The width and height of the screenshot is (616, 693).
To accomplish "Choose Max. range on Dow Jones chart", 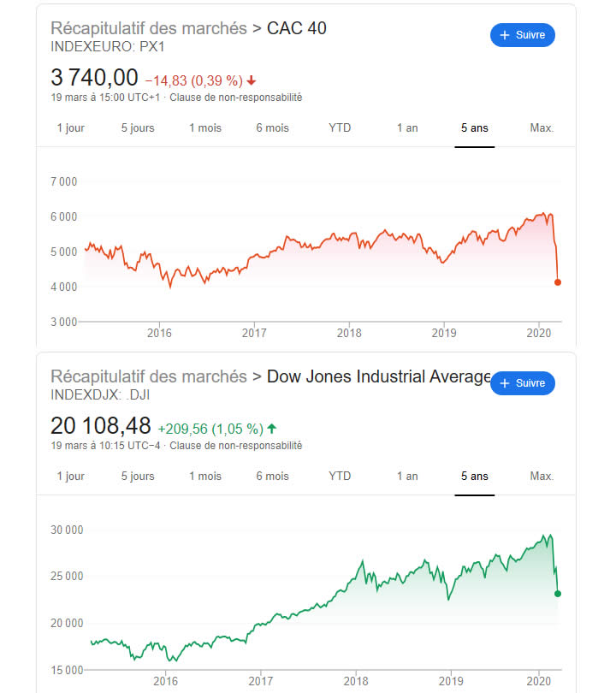I will [x=542, y=477].
